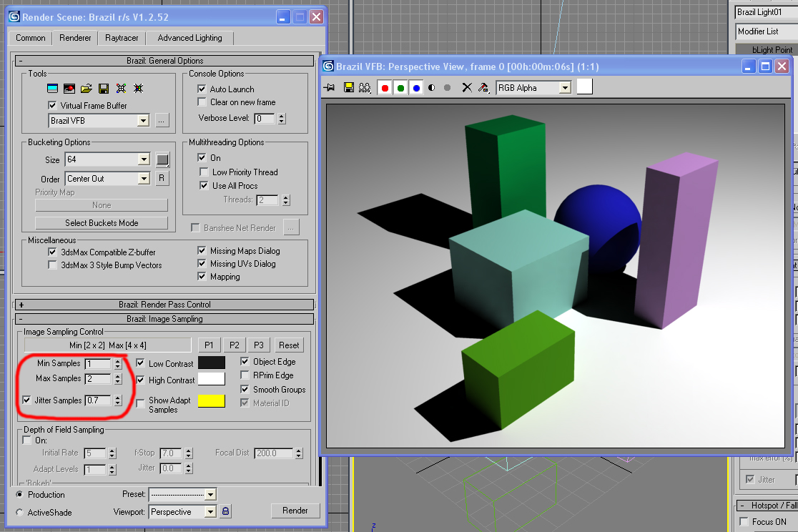Screen dimensions: 798x532
Task: Switch to the Raytracer tab
Action: 122,38
